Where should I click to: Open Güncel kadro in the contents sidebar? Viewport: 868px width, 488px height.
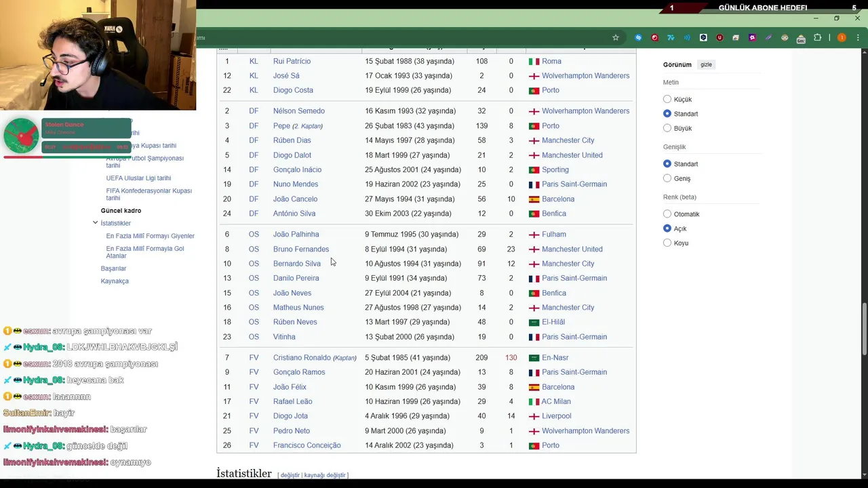tap(121, 211)
